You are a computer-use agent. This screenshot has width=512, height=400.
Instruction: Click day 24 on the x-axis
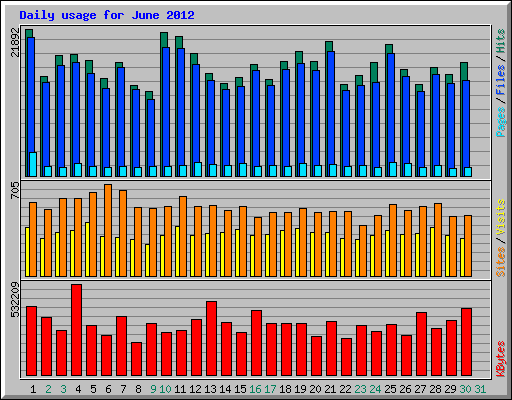(x=375, y=389)
